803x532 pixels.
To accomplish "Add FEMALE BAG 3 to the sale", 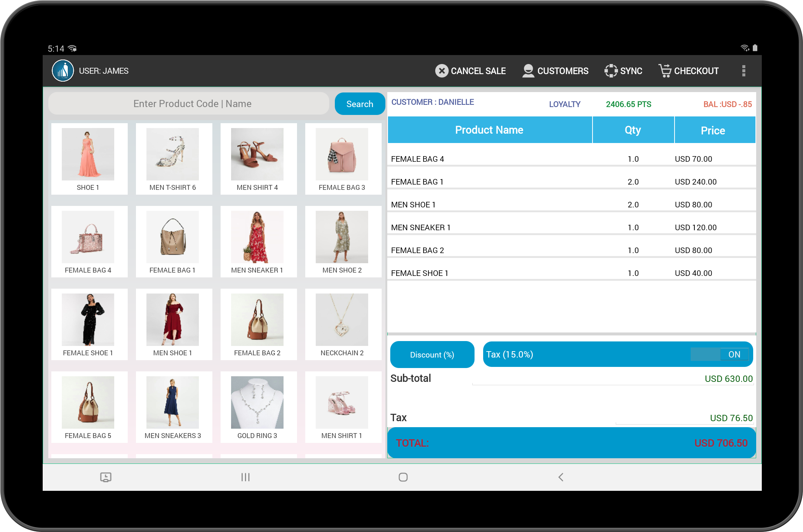I will (x=343, y=159).
